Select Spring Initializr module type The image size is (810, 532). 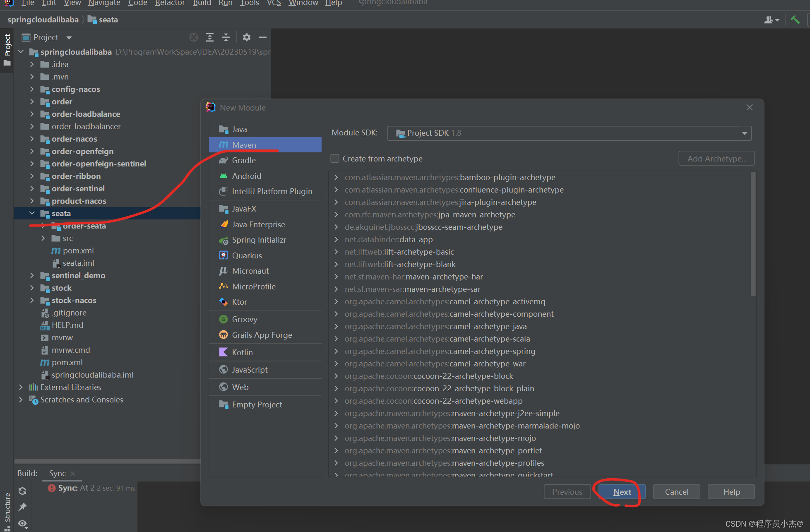click(x=259, y=240)
